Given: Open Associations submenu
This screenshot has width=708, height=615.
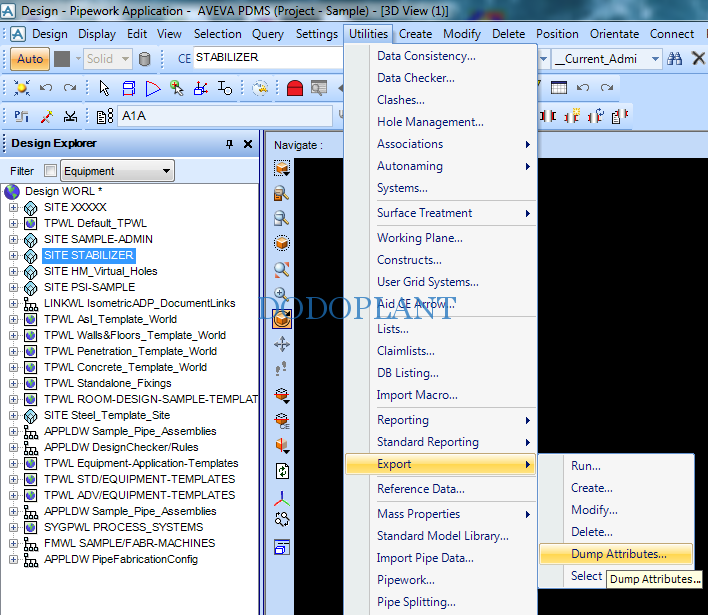Looking at the screenshot, I should coord(441,144).
